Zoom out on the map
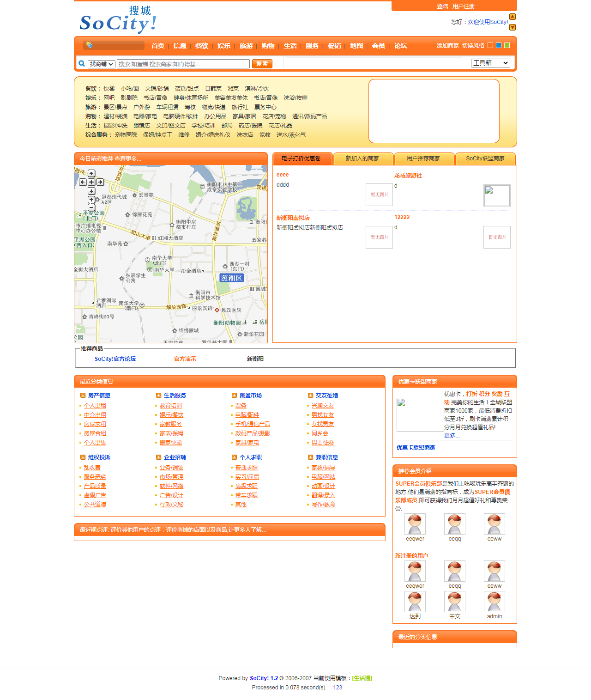 click(x=91, y=207)
